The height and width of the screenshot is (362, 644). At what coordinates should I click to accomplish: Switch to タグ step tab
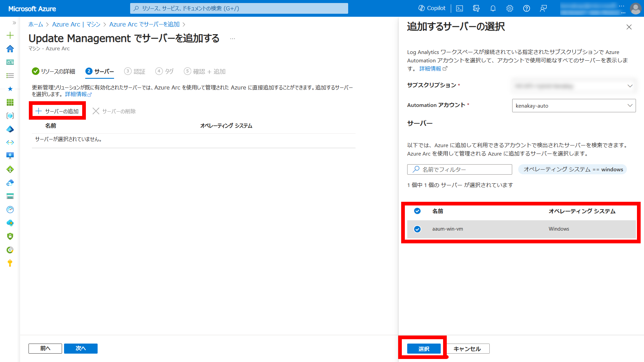164,71
